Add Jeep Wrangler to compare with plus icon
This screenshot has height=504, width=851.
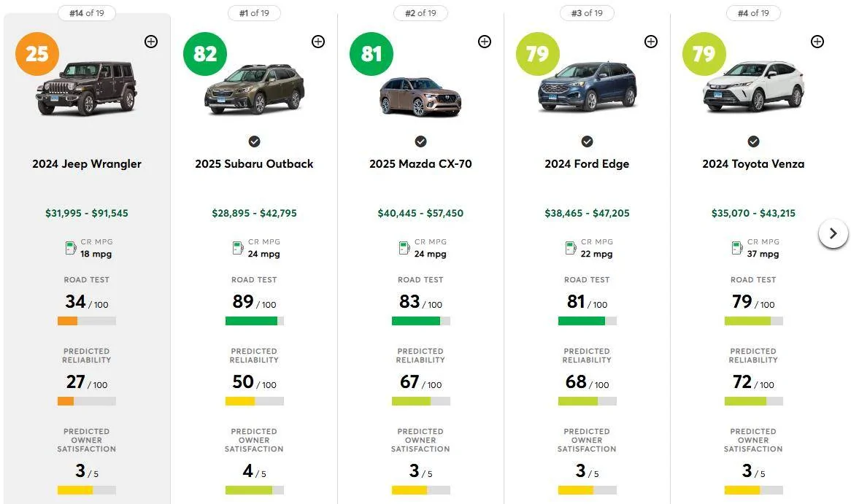[151, 42]
